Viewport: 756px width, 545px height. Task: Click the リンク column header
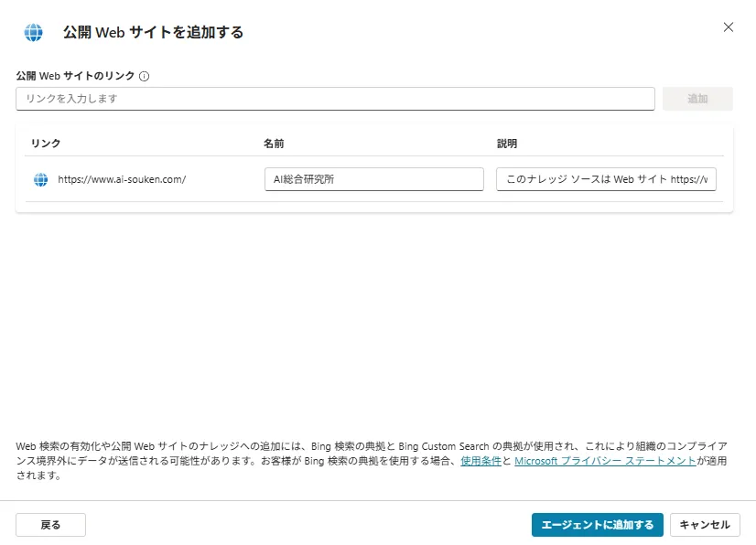[44, 143]
